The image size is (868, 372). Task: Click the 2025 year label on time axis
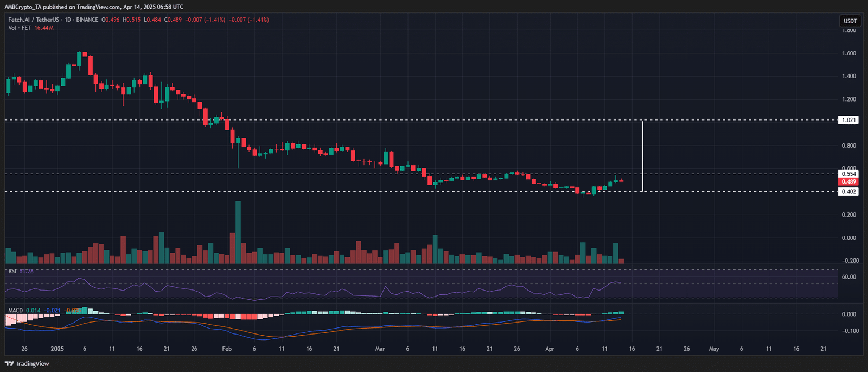[x=57, y=349]
